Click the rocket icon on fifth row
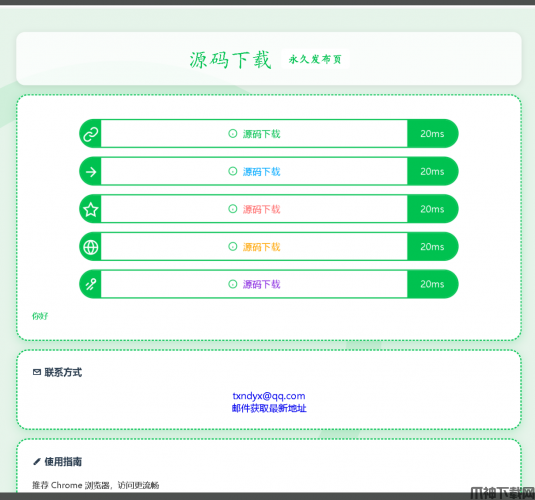 tap(91, 284)
